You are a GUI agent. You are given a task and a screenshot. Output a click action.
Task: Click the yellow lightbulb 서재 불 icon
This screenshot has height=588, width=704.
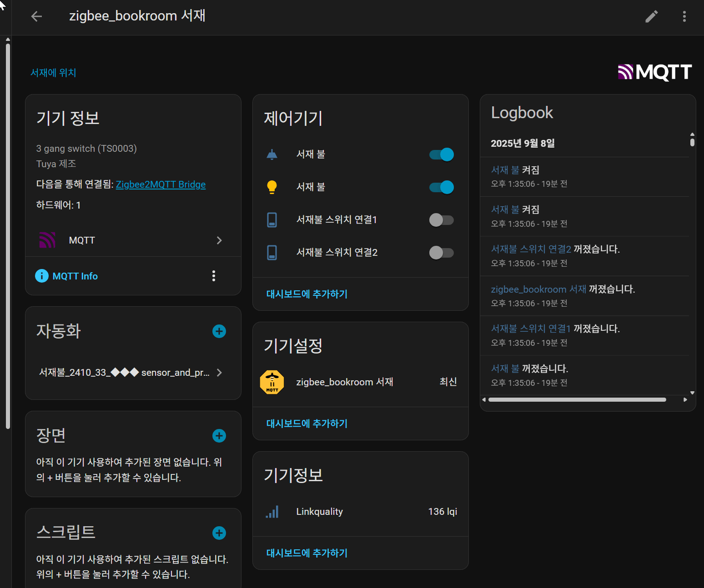[x=272, y=187]
